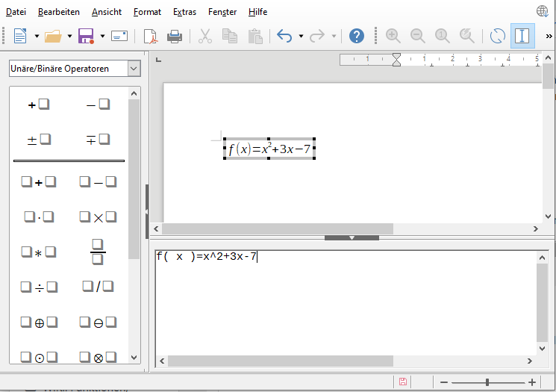The height and width of the screenshot is (392, 556).
Task: Click the Undo button
Action: coord(284,36)
